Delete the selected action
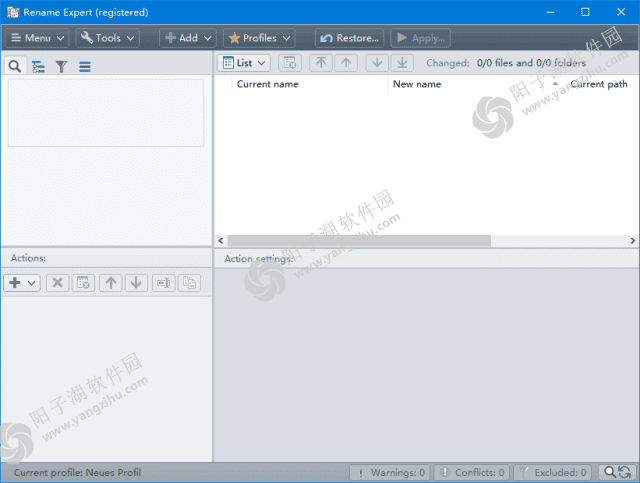 (58, 283)
